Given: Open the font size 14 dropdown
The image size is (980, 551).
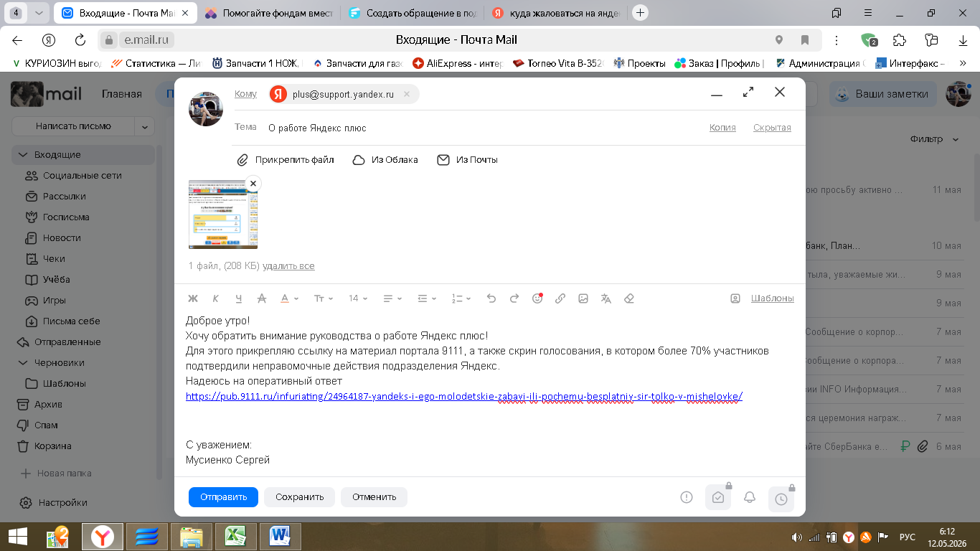Looking at the screenshot, I should point(358,298).
